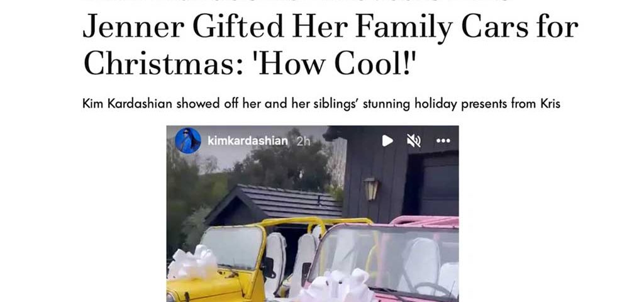644x302 pixels.
Task: Select the headline line 'Jenner Gifted Her Family Cars for'
Action: [330, 27]
